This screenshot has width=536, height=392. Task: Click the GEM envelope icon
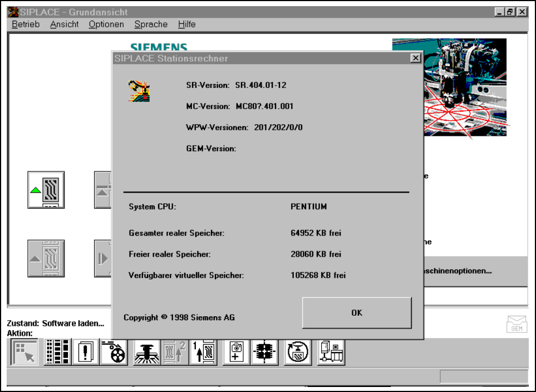[x=517, y=324]
